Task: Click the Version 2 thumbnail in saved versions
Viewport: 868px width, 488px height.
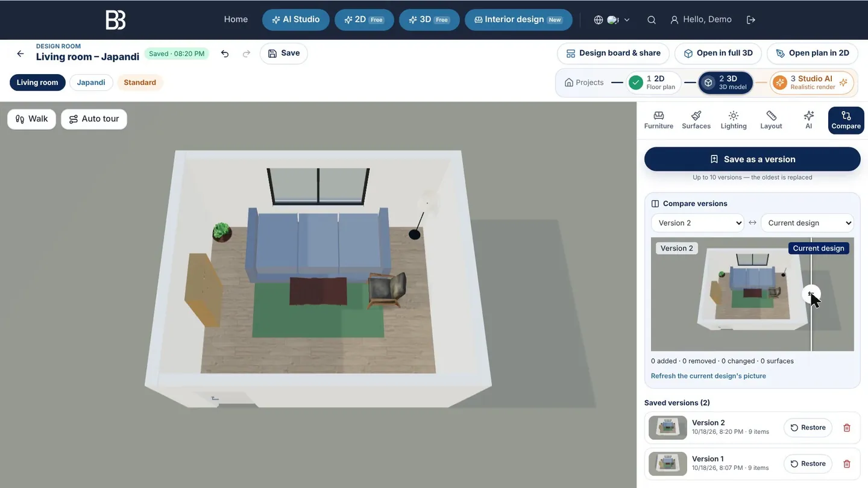Action: tap(668, 428)
